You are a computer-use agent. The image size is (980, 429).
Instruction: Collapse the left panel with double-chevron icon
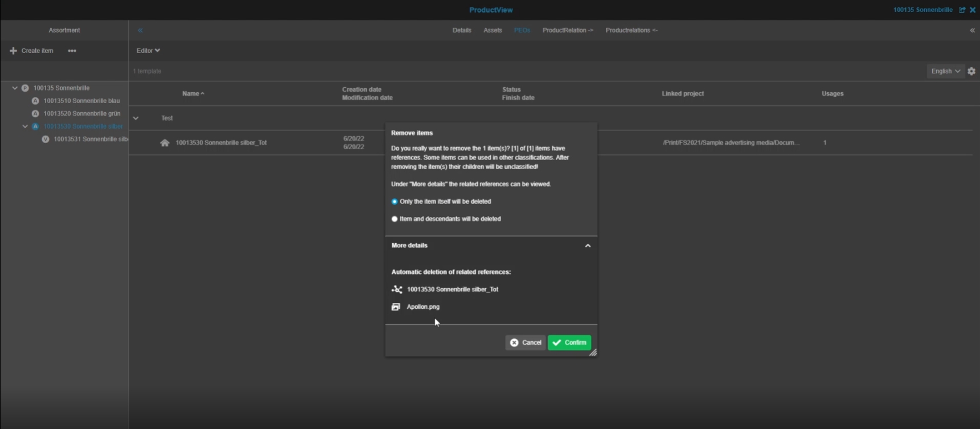coord(140,30)
